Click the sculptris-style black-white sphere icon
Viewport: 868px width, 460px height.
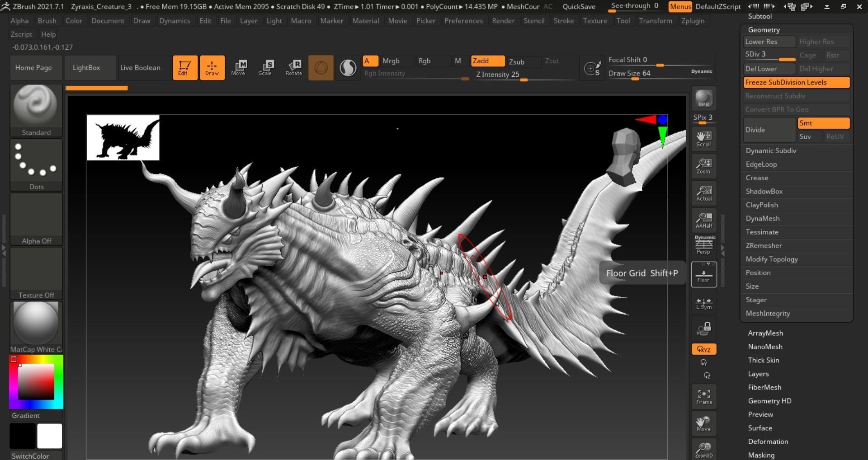(x=348, y=68)
